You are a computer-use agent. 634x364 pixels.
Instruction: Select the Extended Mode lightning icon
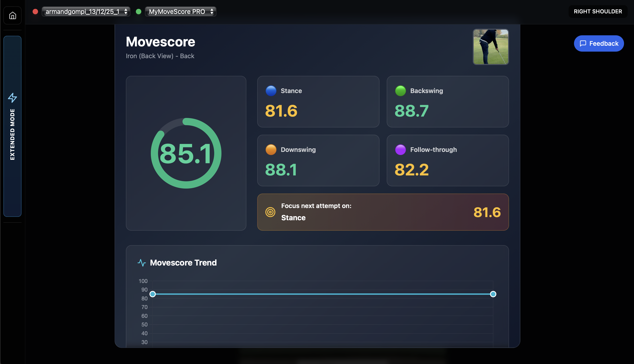[x=12, y=98]
